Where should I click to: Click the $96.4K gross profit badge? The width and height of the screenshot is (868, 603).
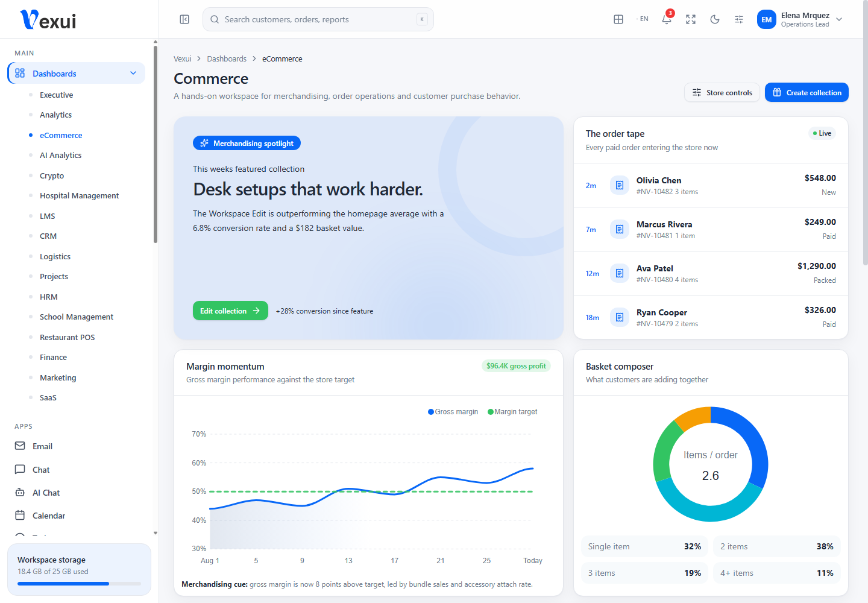[x=516, y=366]
